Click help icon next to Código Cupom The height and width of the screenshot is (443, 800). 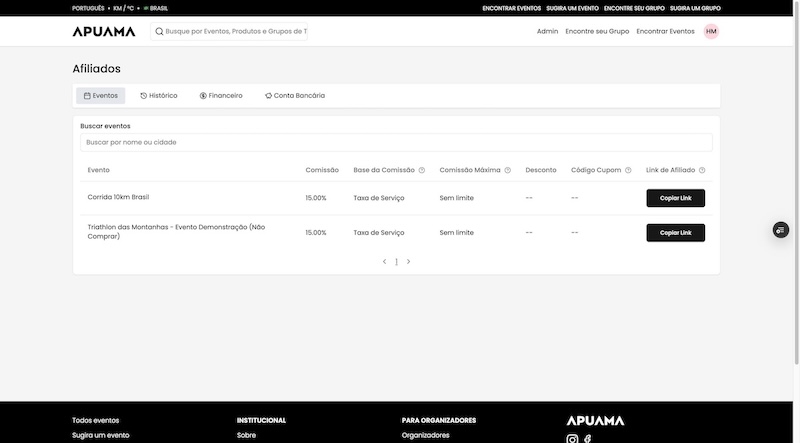click(628, 170)
